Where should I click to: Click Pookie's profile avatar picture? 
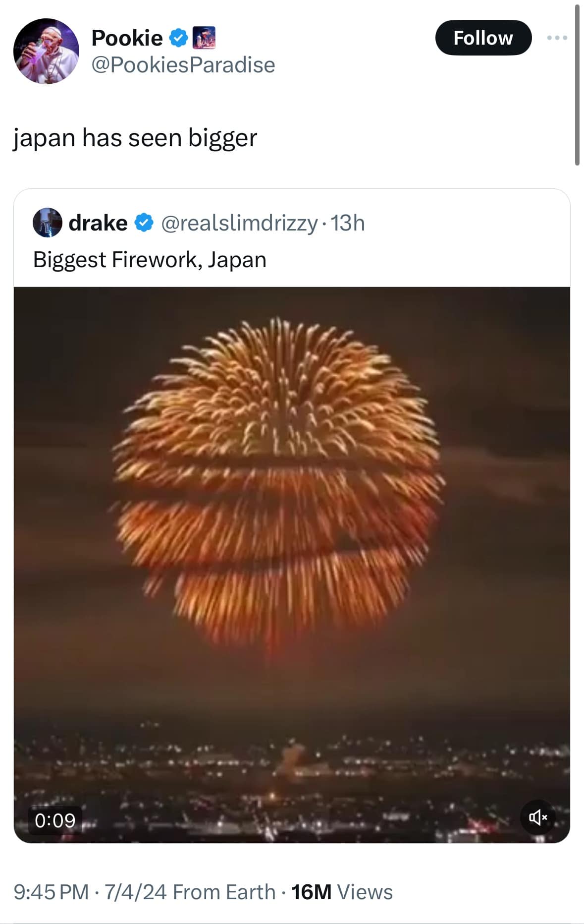coord(46,51)
